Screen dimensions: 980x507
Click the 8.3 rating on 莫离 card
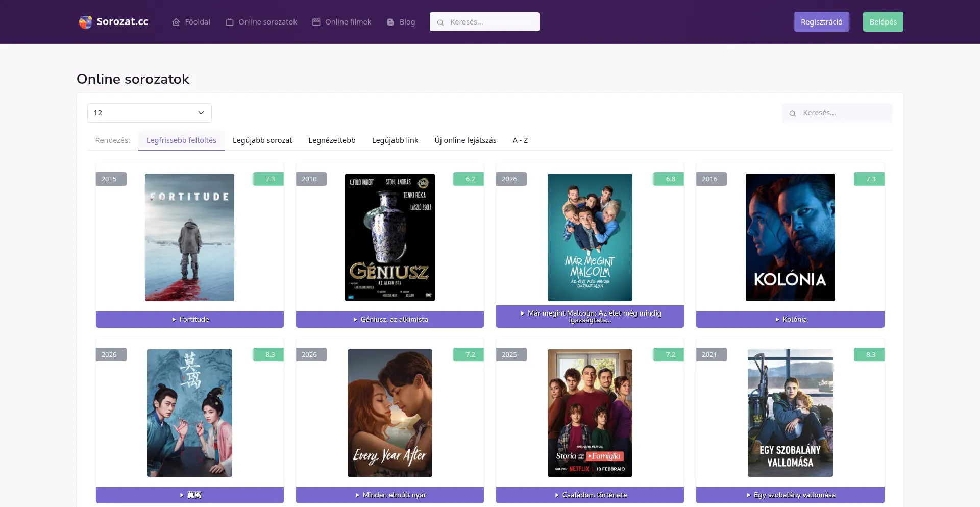(x=269, y=355)
